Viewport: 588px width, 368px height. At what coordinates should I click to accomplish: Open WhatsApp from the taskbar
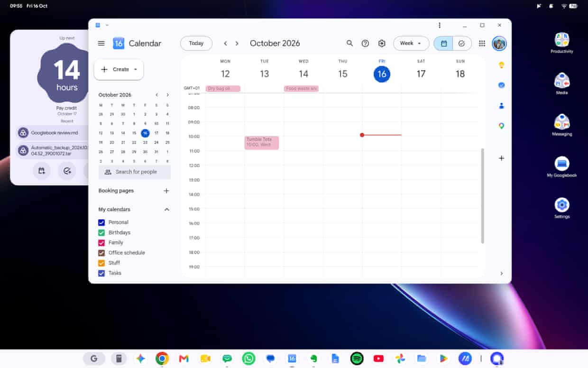point(248,359)
